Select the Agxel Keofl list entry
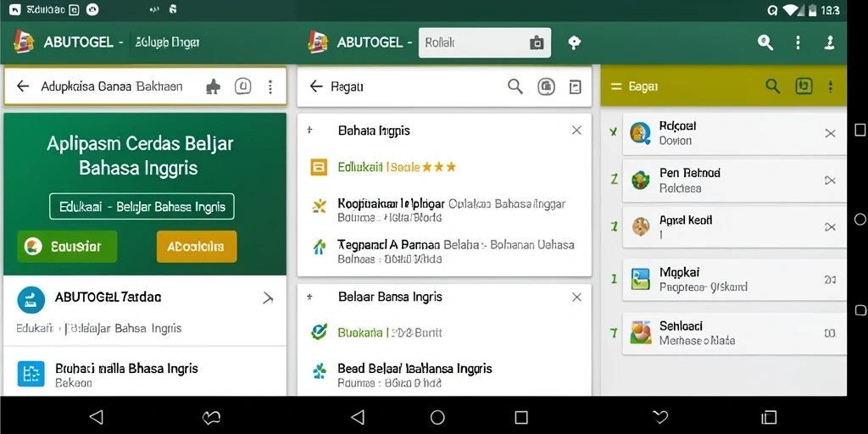The height and width of the screenshot is (434, 868). pyautogui.click(x=734, y=227)
